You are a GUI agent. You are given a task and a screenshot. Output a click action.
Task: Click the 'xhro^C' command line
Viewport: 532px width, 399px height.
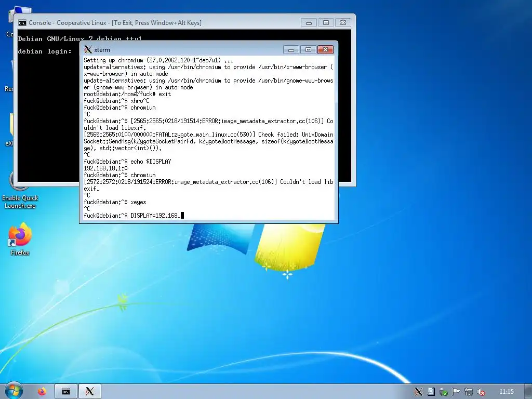click(x=116, y=101)
